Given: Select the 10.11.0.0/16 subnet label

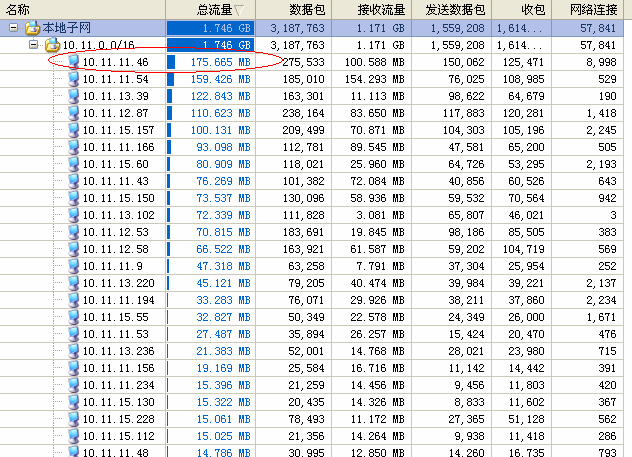Looking at the screenshot, I should (x=99, y=45).
